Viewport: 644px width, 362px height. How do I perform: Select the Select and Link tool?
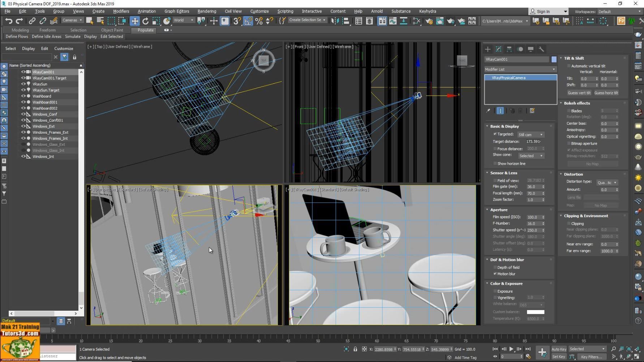coord(32,21)
